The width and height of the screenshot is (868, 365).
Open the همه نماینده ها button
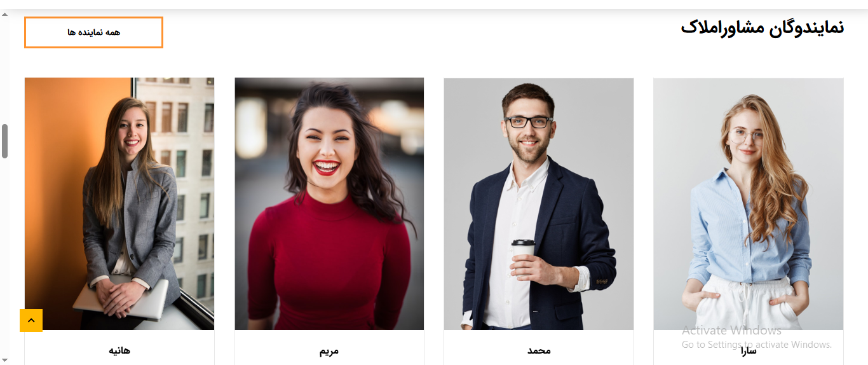click(93, 32)
